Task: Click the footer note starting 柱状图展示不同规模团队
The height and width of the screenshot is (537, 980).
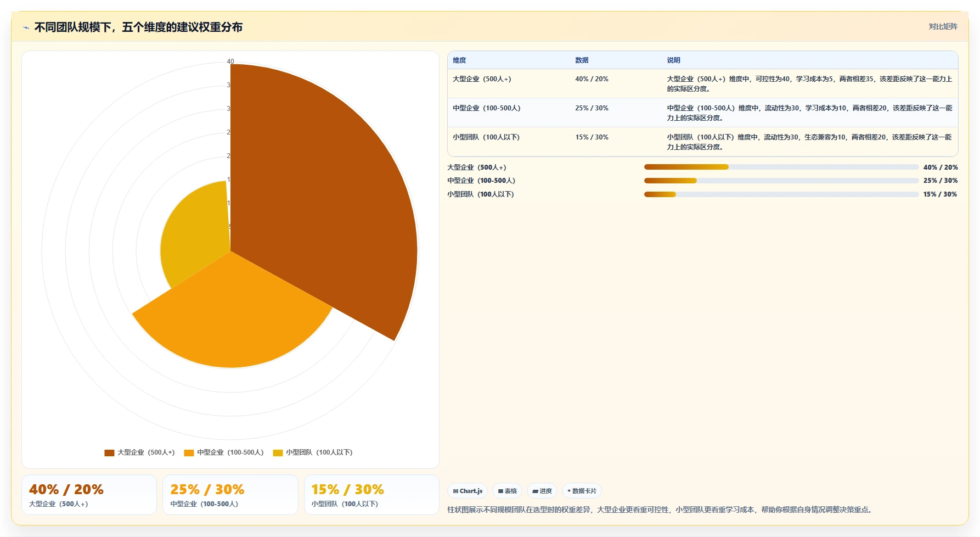Action: 661,510
